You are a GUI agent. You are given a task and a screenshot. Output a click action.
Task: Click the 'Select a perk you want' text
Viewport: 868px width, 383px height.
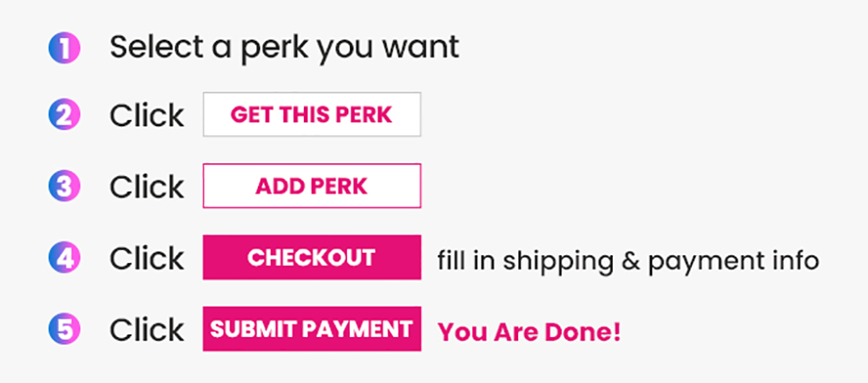(x=284, y=49)
